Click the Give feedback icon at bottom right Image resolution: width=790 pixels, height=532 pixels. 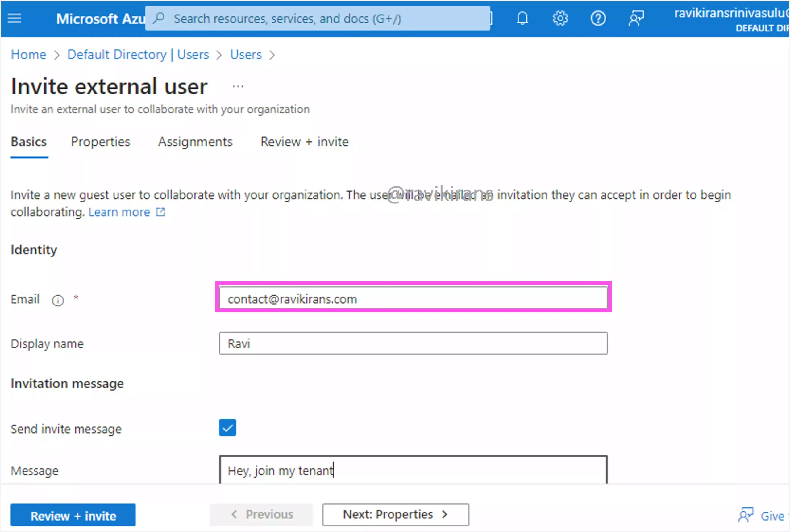pos(745,515)
